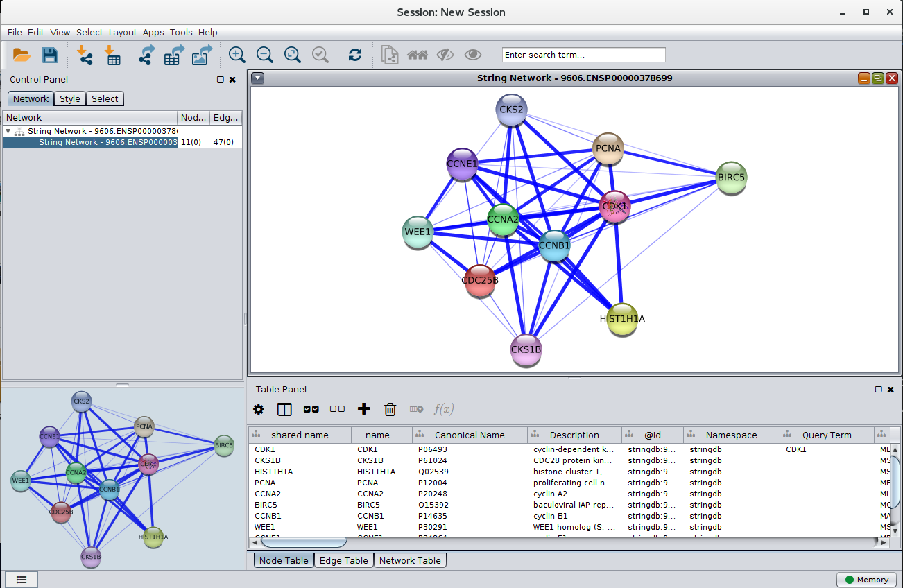
Task: Zoom in on the network view
Action: 237,55
